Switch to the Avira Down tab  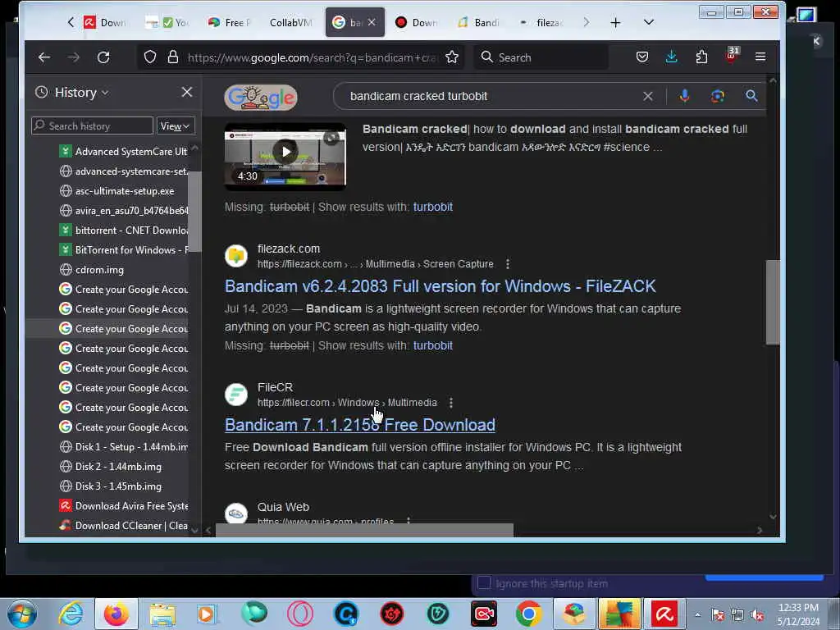[x=106, y=22]
